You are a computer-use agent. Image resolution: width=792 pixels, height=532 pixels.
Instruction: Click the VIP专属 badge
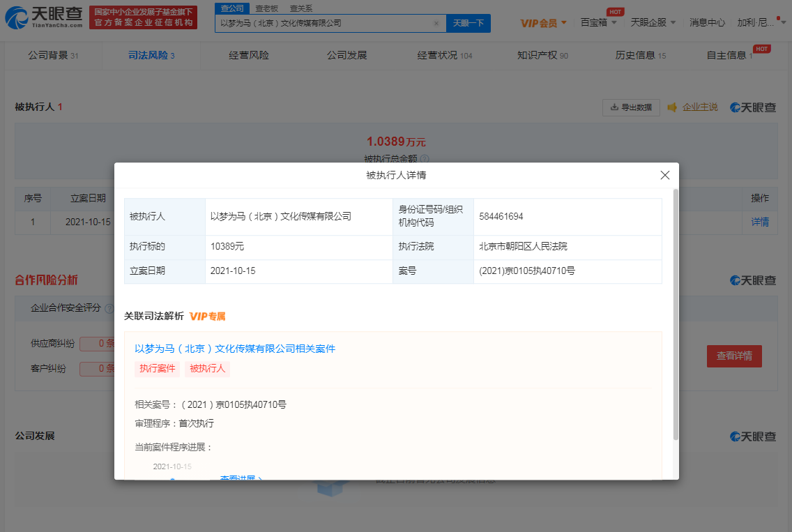207,317
